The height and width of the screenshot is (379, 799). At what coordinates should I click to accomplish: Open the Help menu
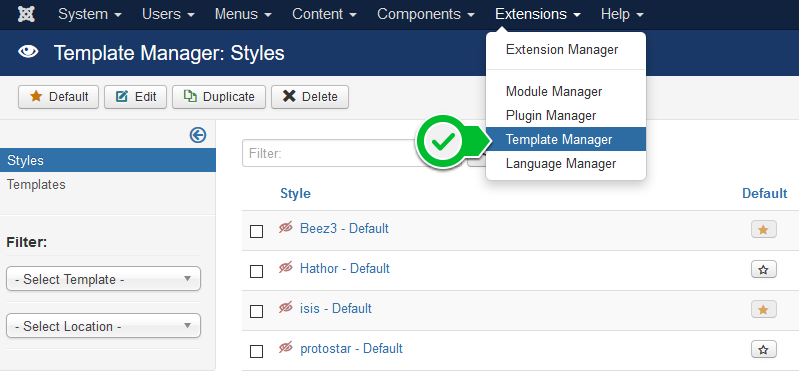pyautogui.click(x=622, y=14)
